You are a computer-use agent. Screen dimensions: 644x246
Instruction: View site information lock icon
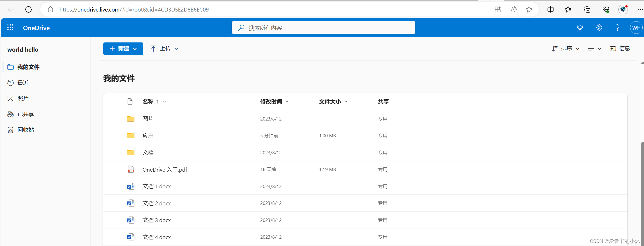(50, 9)
